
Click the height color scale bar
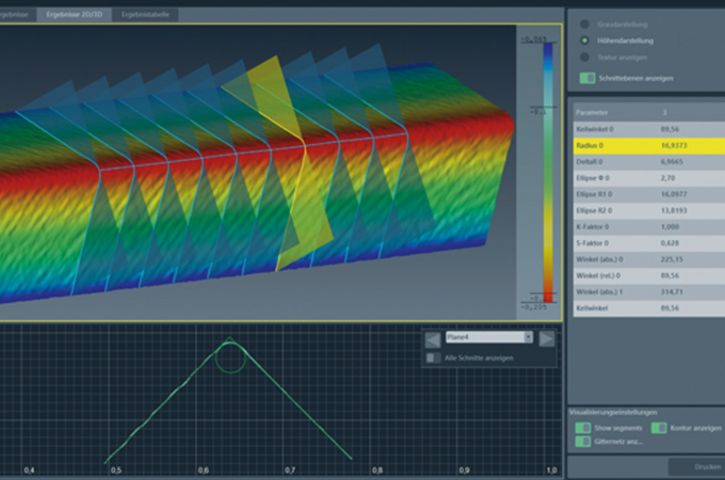(x=547, y=170)
